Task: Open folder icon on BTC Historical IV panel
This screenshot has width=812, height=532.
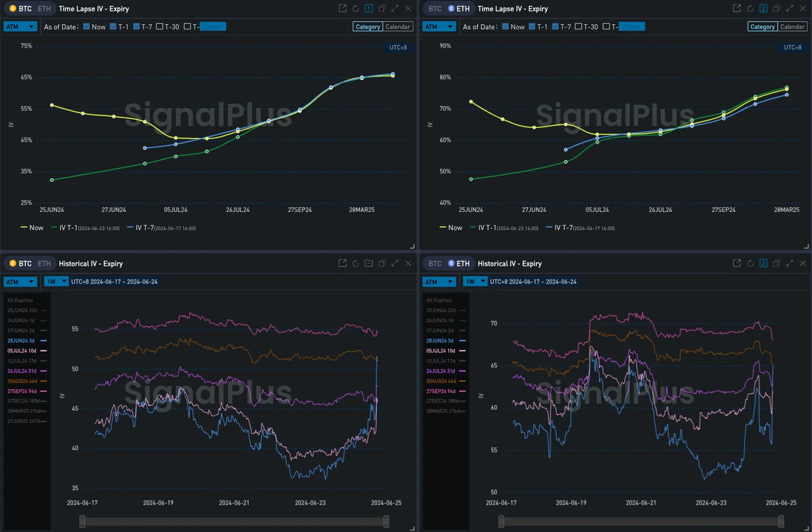Action: click(369, 263)
